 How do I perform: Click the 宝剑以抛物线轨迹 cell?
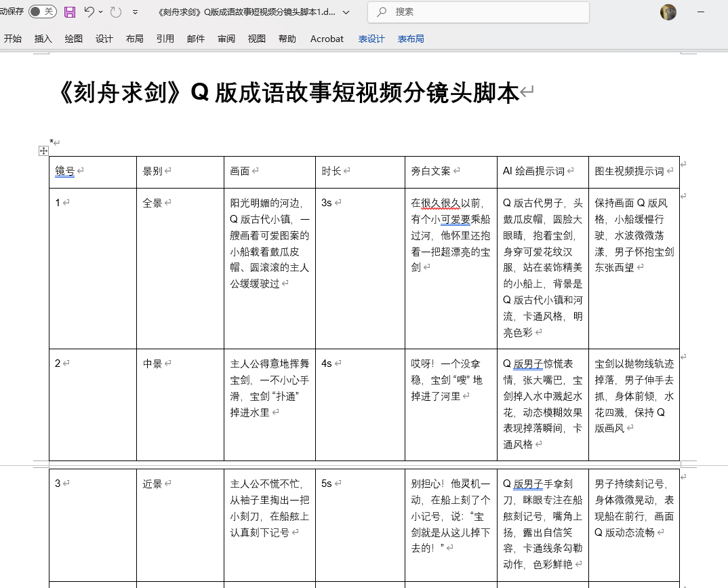[x=634, y=404]
